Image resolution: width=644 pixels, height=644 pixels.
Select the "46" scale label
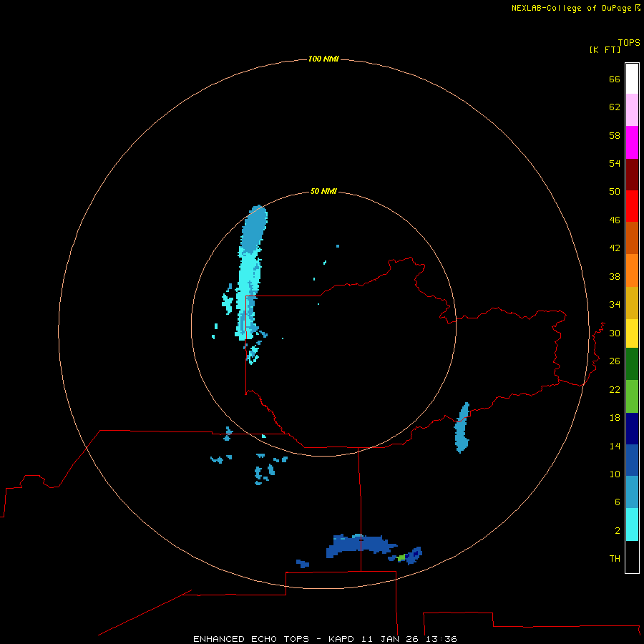click(615, 220)
